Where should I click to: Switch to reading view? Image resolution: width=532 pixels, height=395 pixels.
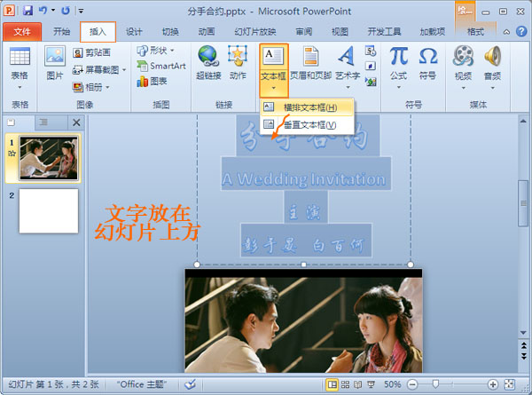click(357, 384)
